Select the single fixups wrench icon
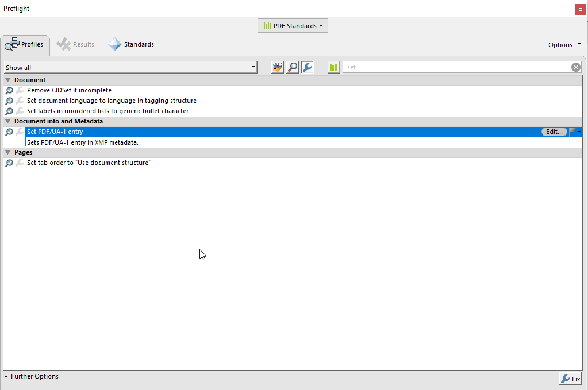 coord(307,67)
